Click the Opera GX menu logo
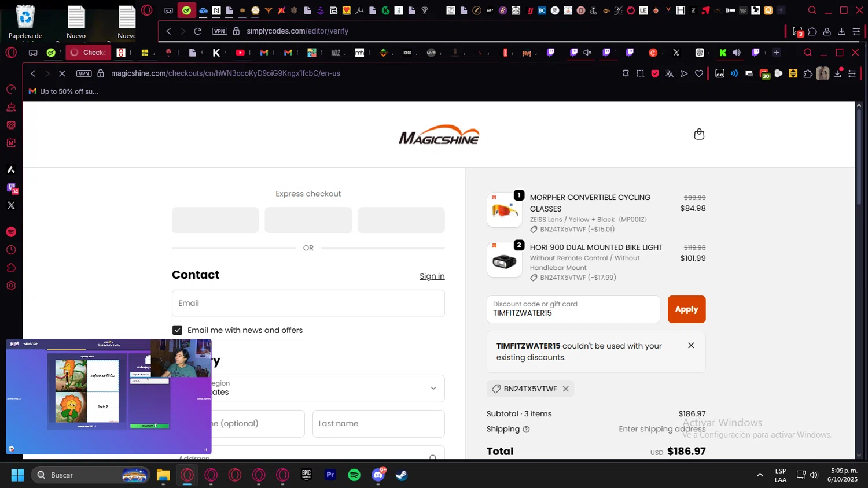 [x=11, y=53]
